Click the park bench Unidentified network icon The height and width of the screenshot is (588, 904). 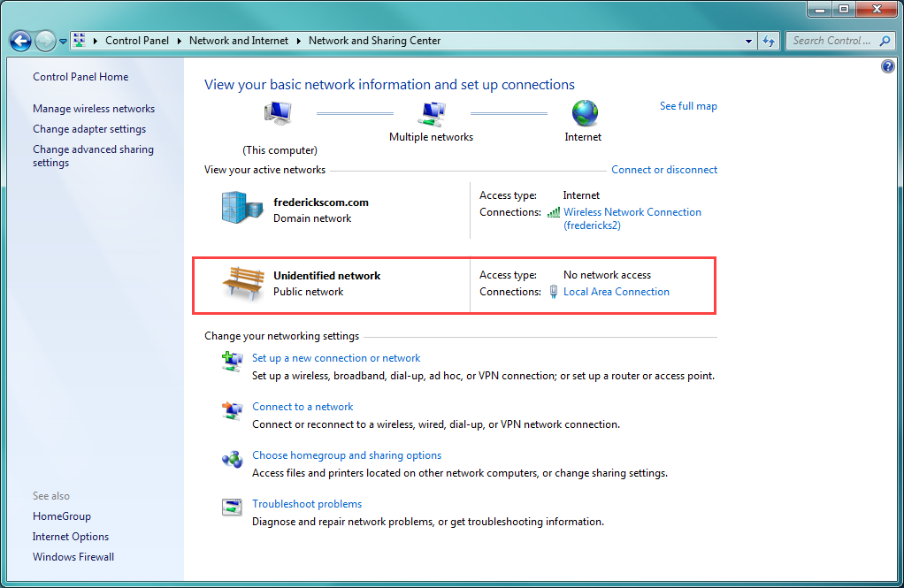click(x=243, y=283)
